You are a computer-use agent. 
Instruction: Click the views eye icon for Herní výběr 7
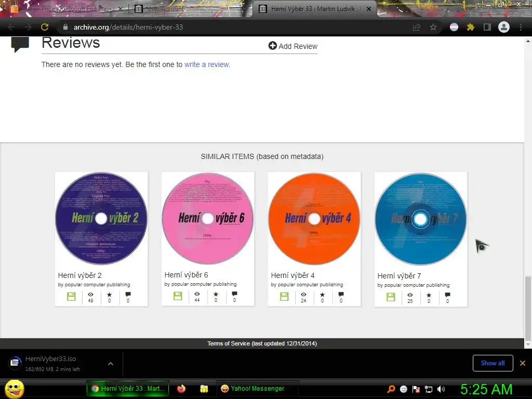410,295
